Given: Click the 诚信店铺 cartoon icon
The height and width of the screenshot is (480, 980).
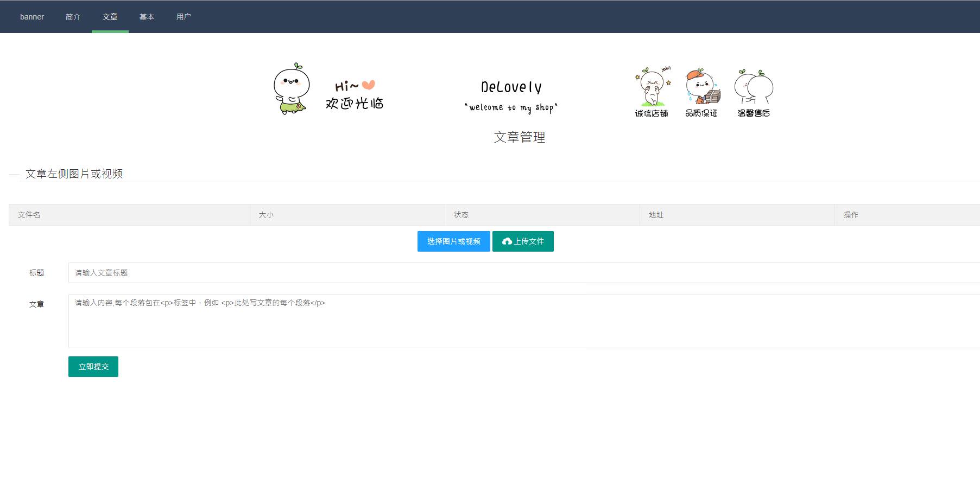Looking at the screenshot, I should coord(652,92).
